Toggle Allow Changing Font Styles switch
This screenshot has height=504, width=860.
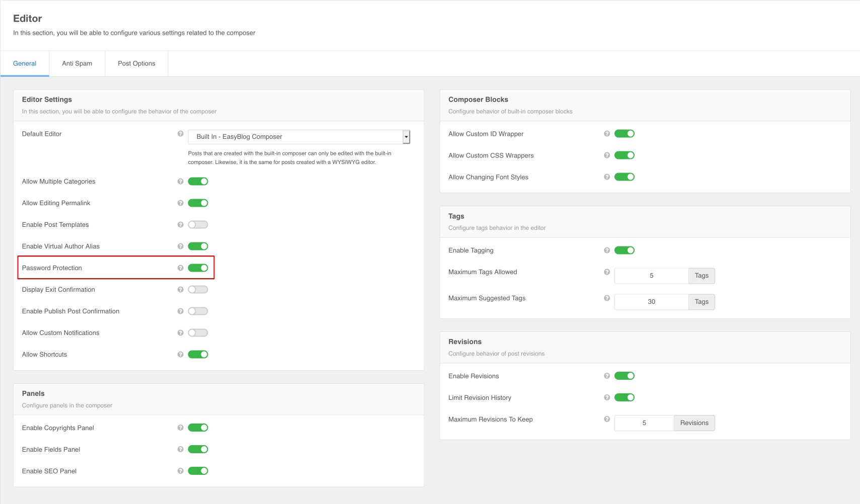click(x=624, y=177)
